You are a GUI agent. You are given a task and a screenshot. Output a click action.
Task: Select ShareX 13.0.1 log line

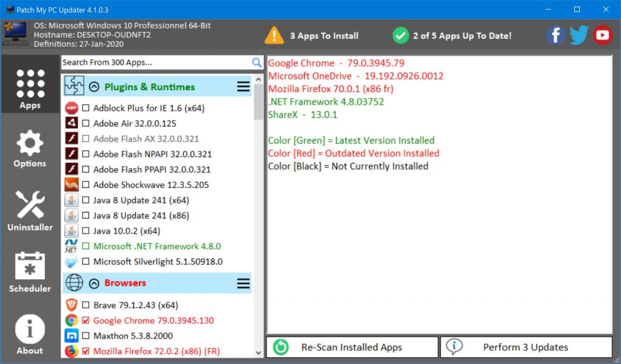pyautogui.click(x=303, y=114)
